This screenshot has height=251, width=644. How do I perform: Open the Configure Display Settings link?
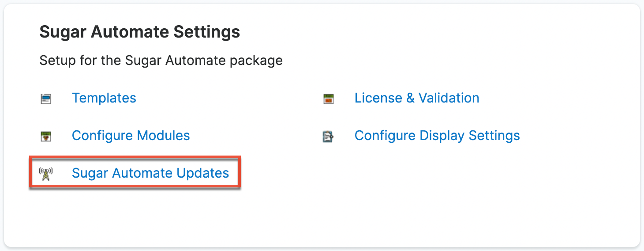pos(437,135)
